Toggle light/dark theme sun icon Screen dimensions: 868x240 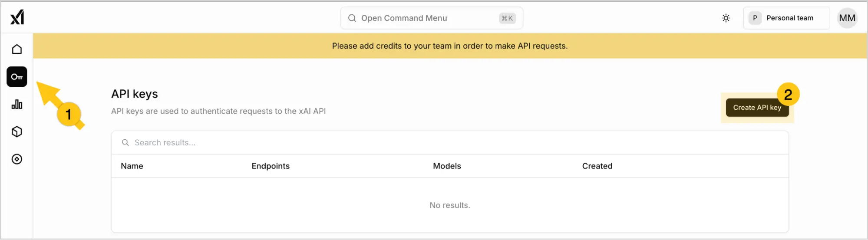click(726, 18)
